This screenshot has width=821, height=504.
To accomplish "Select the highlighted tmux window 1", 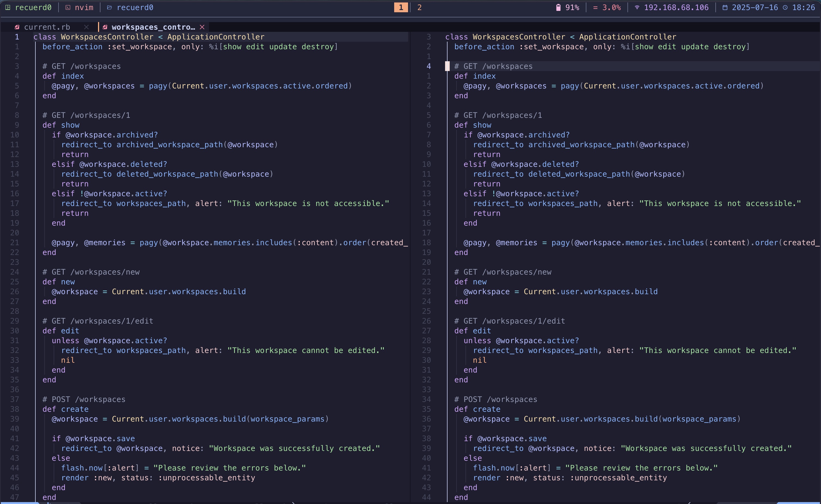I will [400, 7].
